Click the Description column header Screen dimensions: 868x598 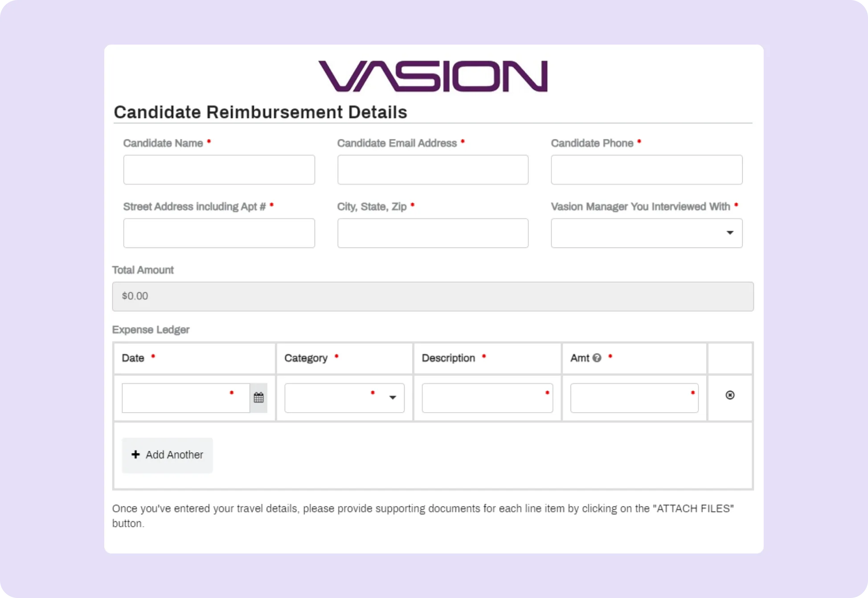[448, 358]
